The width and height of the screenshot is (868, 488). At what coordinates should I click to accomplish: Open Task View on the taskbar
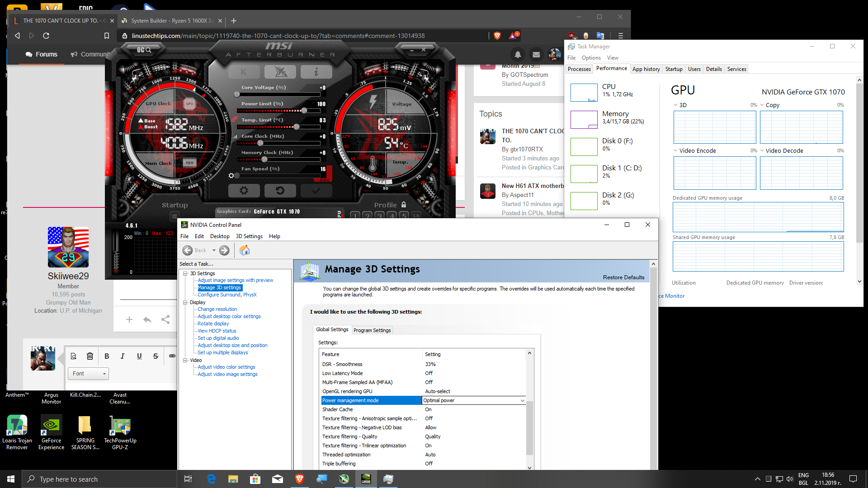click(188, 479)
